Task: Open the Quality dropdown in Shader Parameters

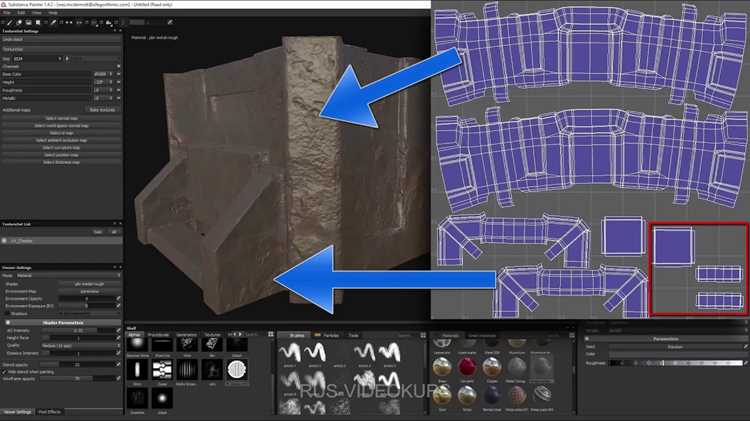Action: [80, 345]
